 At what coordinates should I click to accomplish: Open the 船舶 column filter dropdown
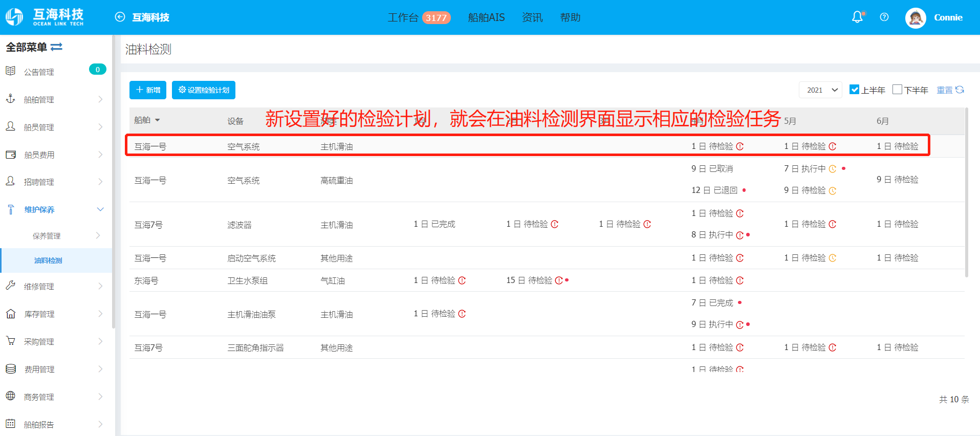[x=157, y=120]
